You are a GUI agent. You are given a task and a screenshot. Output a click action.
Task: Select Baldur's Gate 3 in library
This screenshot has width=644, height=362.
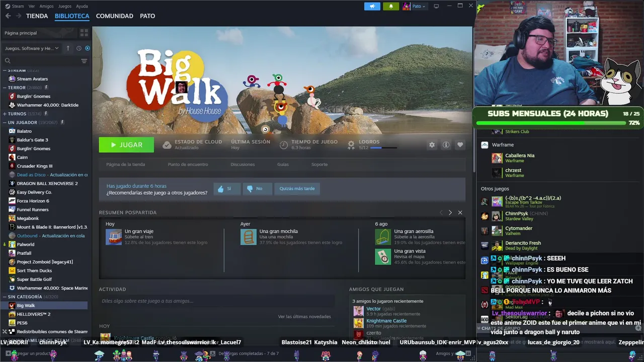point(32,140)
